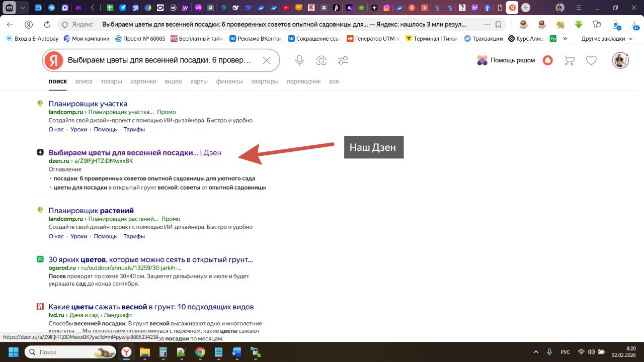This screenshot has height=362, width=644.
Task: Open Yandex Browser from the taskbar
Action: (126, 352)
